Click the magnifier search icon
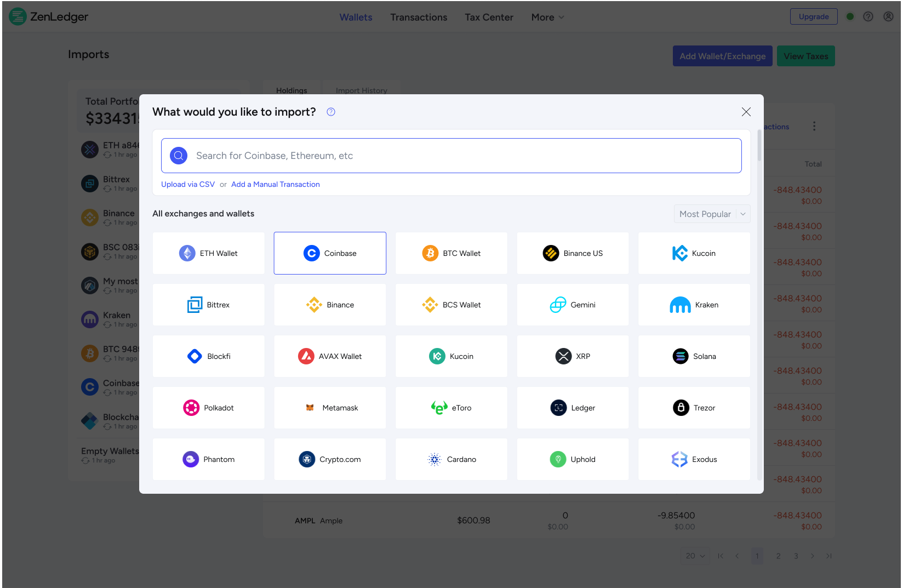903x588 pixels. click(x=179, y=156)
